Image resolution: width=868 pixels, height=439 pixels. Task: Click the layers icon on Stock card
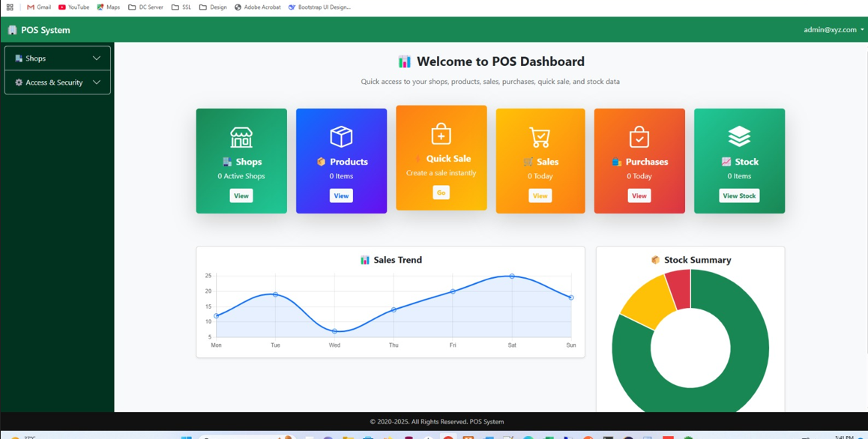click(x=739, y=136)
